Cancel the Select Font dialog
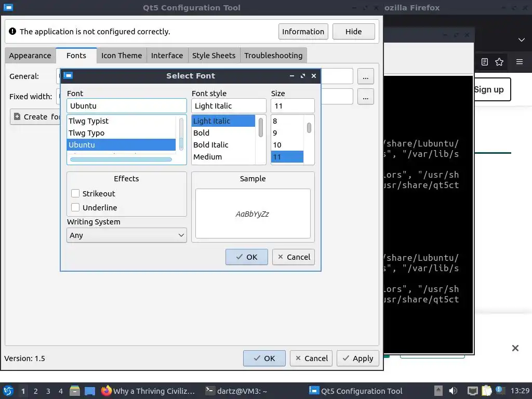The width and height of the screenshot is (532, 399). pos(294,257)
